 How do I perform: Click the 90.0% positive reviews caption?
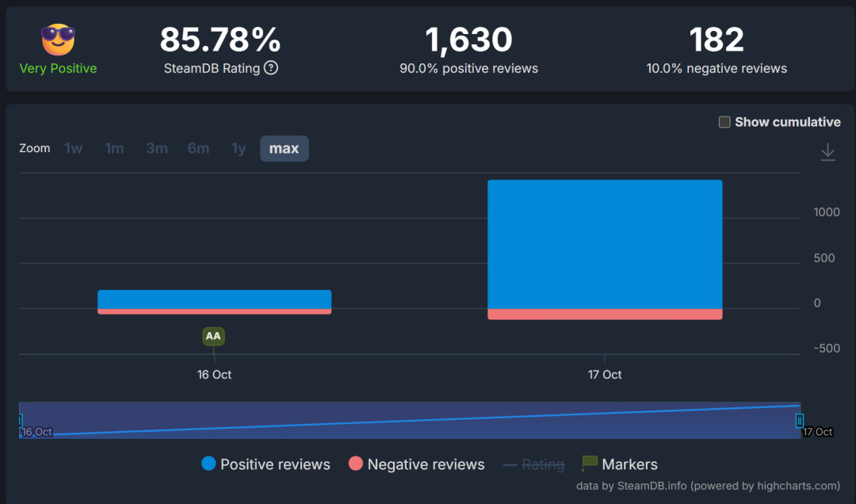point(468,68)
